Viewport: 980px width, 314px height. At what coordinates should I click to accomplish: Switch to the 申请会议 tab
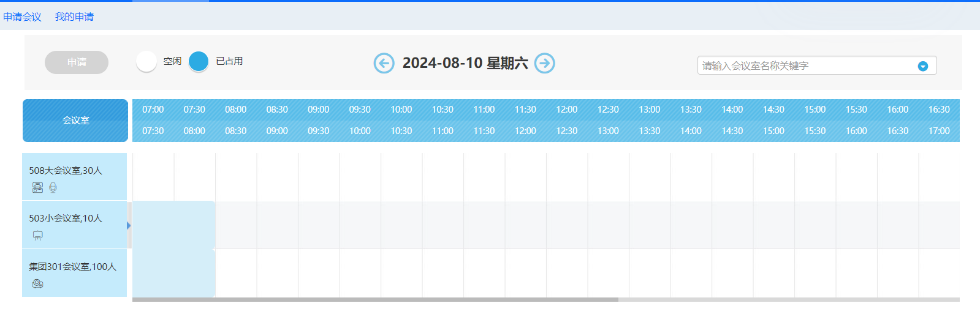(x=22, y=17)
